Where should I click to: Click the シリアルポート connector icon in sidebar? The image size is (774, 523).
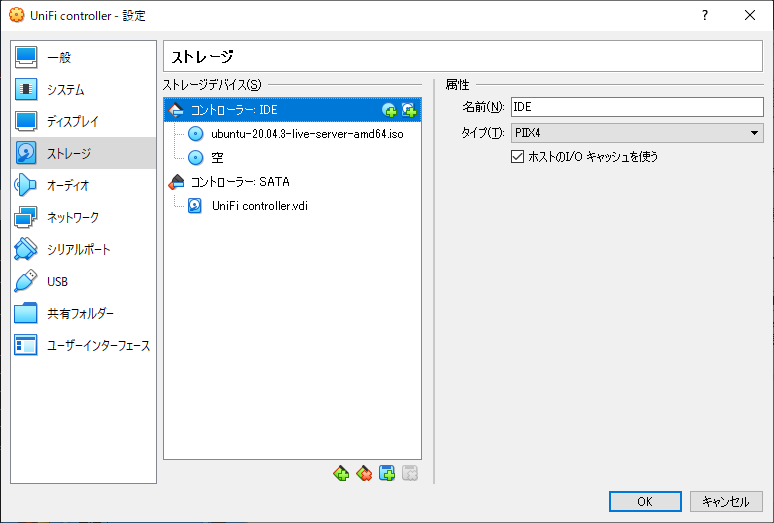(x=26, y=249)
